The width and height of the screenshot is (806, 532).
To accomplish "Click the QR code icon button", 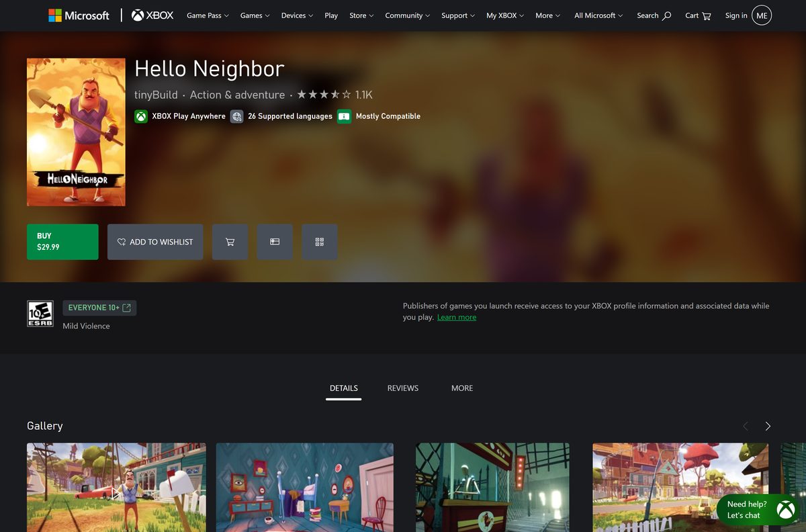I will (320, 242).
